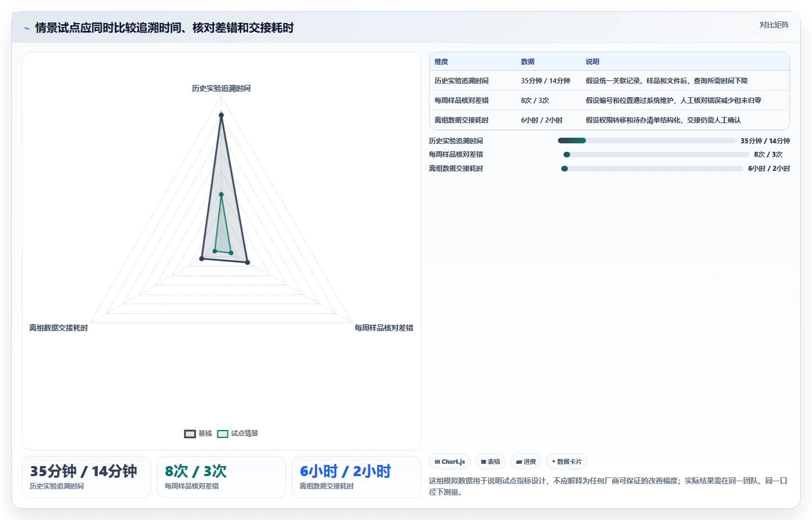Click the header icon beside the title
812x520 pixels.
(26, 28)
